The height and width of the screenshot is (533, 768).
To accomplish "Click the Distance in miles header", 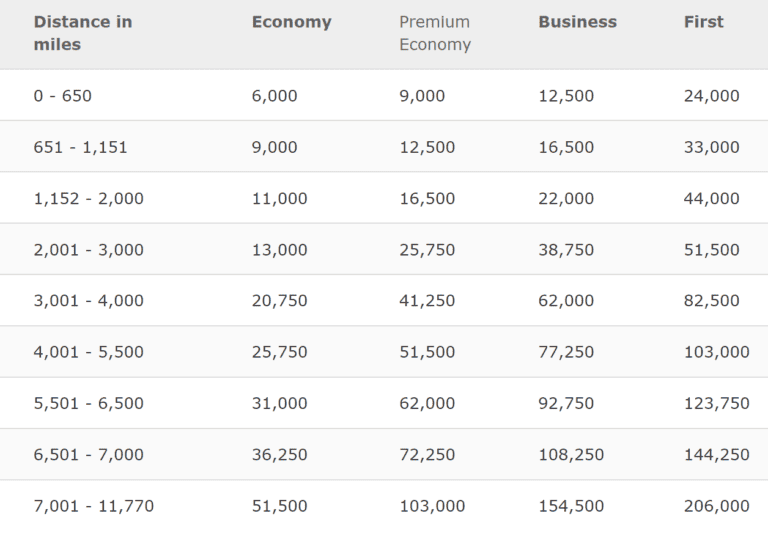I will [83, 33].
